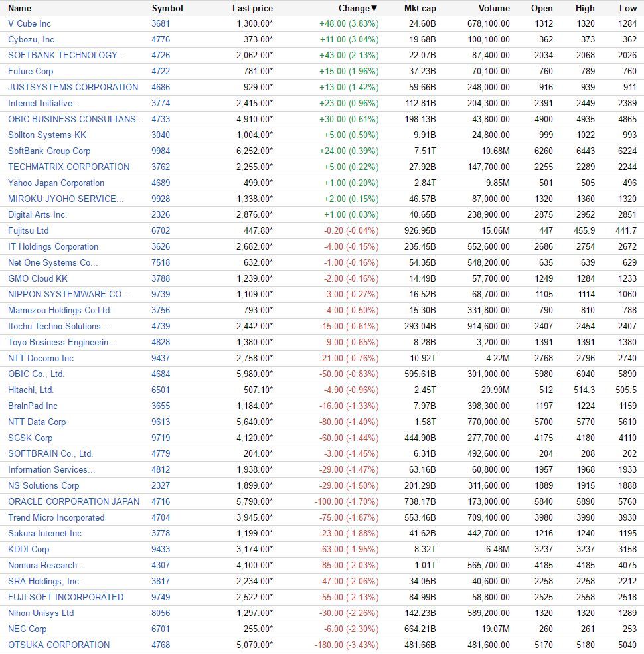Open JUSTSYSTEMS CORPORATION link
The image size is (644, 654).
tap(73, 87)
